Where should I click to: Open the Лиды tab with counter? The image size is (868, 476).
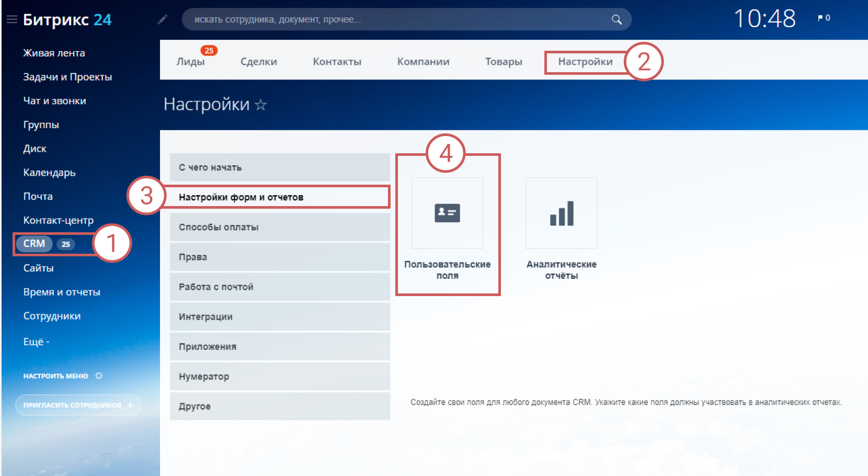coord(190,62)
